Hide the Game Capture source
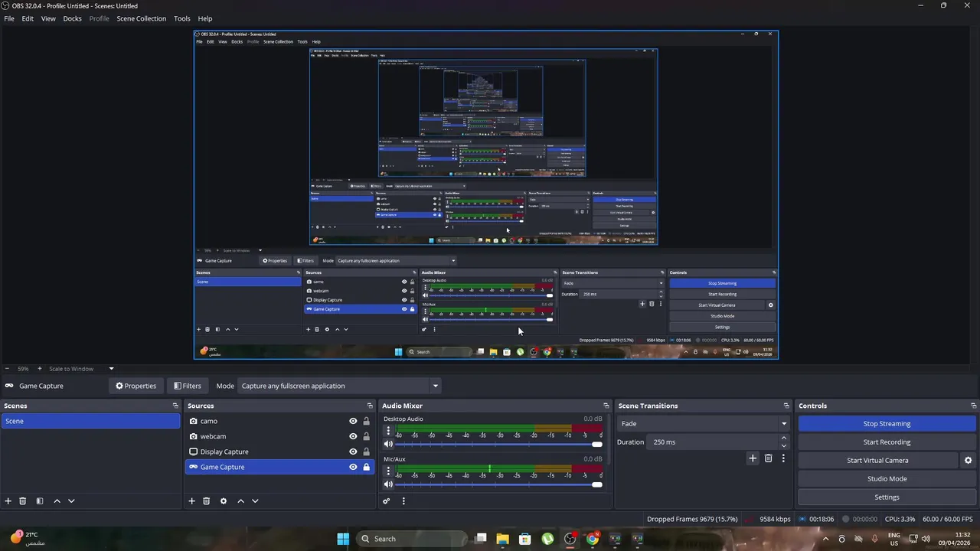Viewport: 980px width, 551px height. [x=353, y=467]
